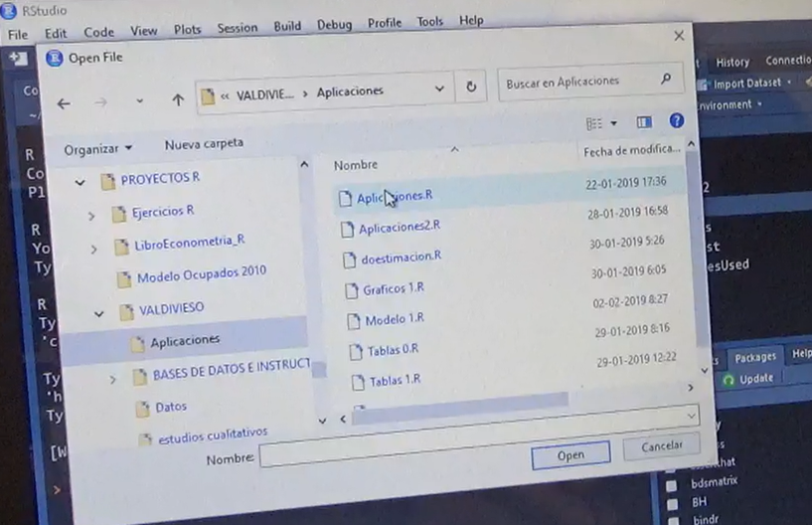Click the Update packages refresh icon
The width and height of the screenshot is (812, 525).
729,381
